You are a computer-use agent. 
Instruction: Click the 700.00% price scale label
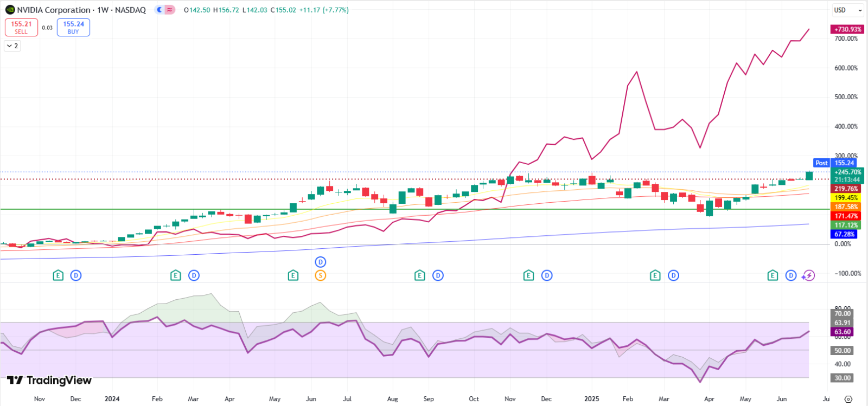[846, 39]
